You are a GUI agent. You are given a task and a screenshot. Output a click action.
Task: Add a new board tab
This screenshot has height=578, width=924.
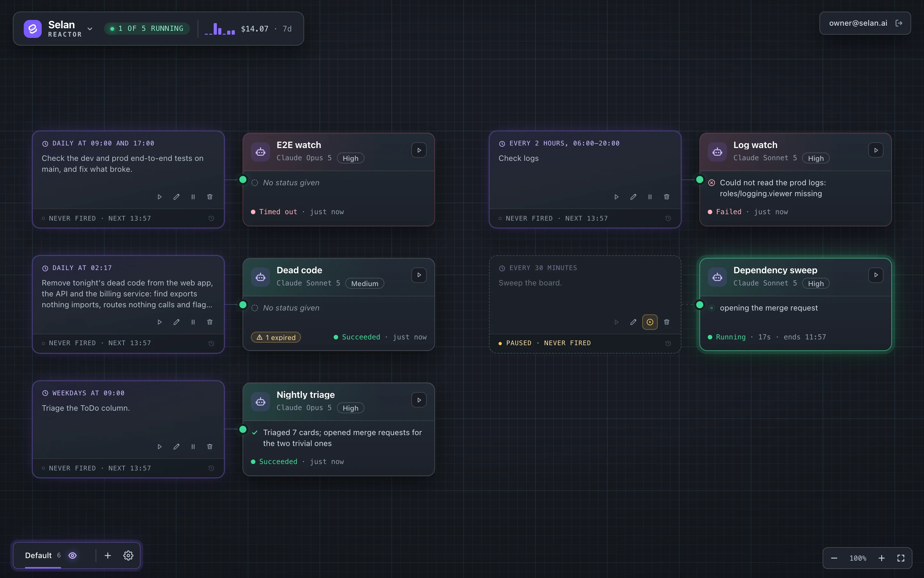coord(108,555)
